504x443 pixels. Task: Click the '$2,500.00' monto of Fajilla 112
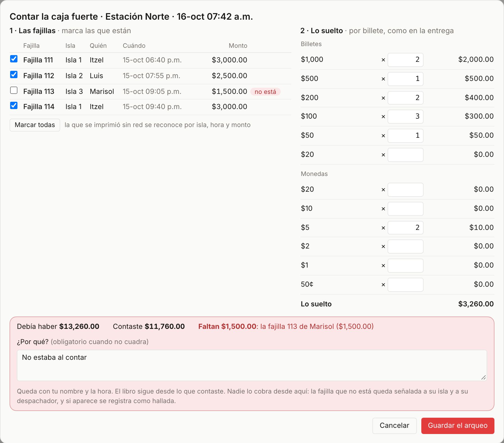(x=229, y=76)
